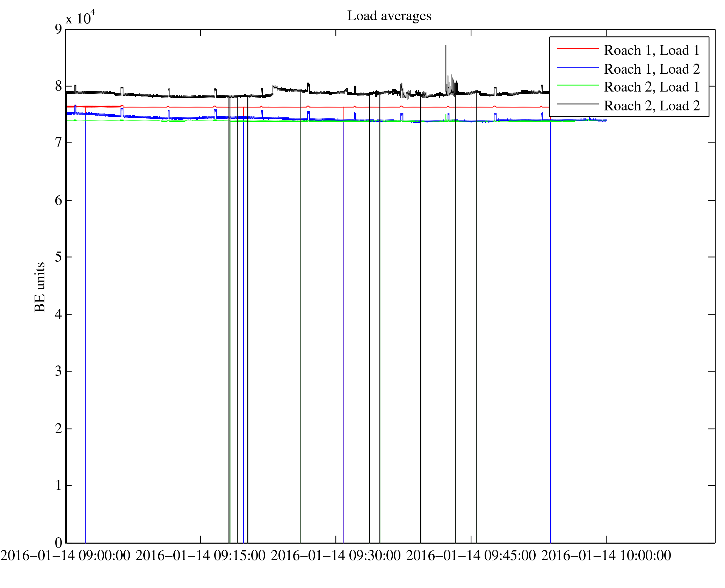725x588 pixels.
Task: Select the 'Roach 2, Load 1' legend label
Action: pos(652,87)
